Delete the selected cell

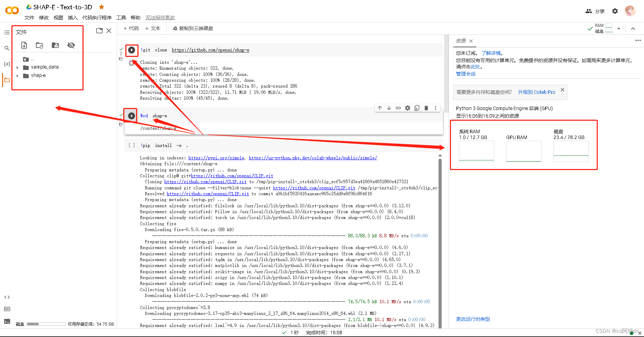pos(426,108)
